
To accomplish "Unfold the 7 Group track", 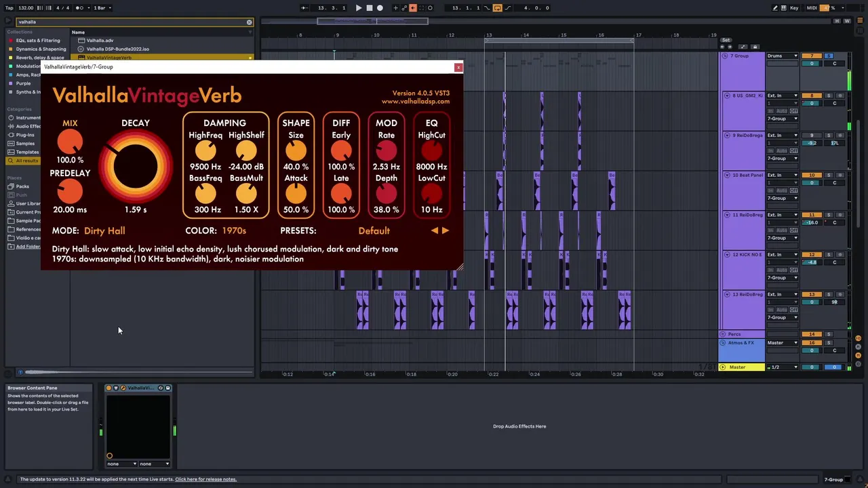I will [x=725, y=56].
